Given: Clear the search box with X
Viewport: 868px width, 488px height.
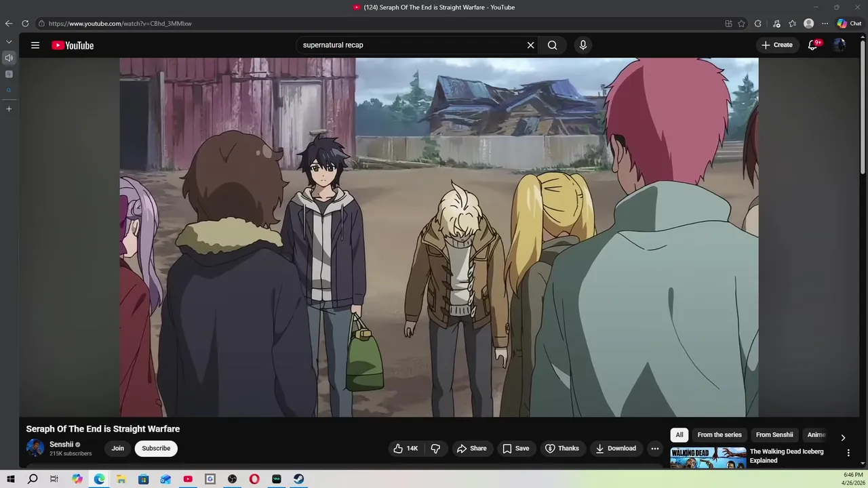Looking at the screenshot, I should coord(530,45).
